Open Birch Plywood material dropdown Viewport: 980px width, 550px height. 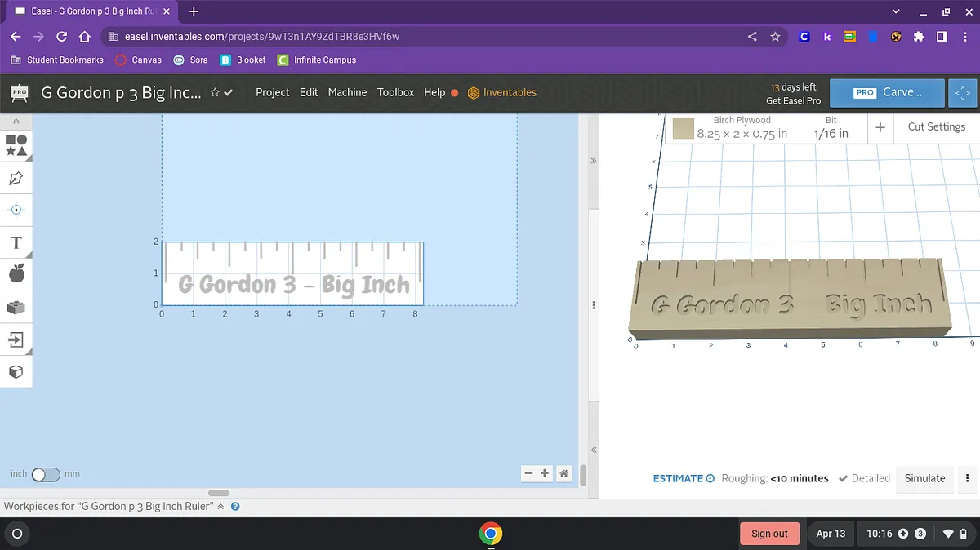point(741,127)
